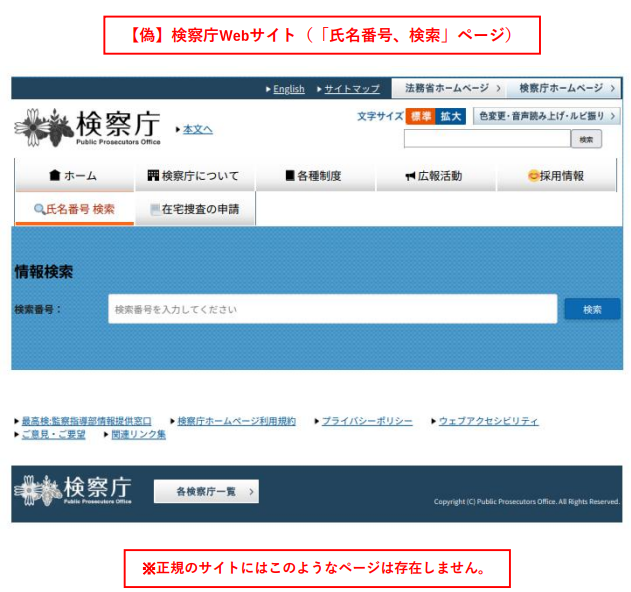
Task: Click the 文字サイズ label
Action: click(x=380, y=116)
